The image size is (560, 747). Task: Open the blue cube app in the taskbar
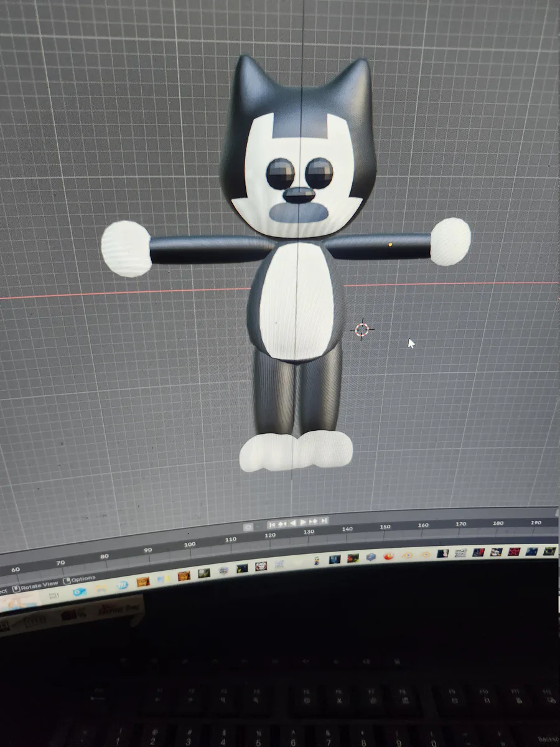point(371,557)
